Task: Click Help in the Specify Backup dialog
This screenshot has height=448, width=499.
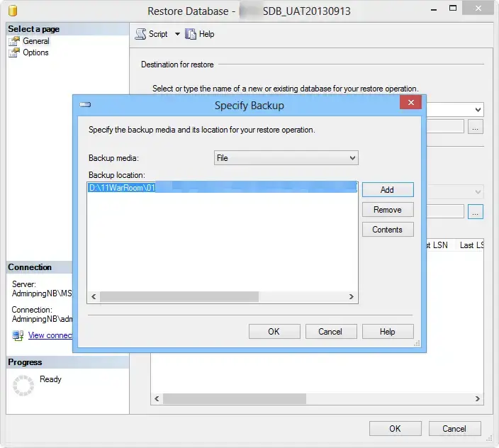Action: click(x=388, y=332)
